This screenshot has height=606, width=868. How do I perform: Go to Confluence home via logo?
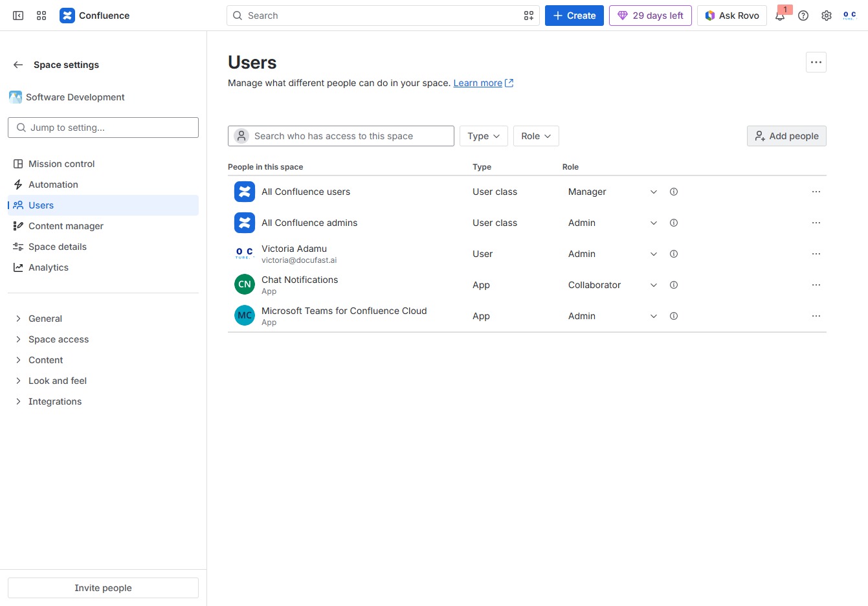coord(95,16)
